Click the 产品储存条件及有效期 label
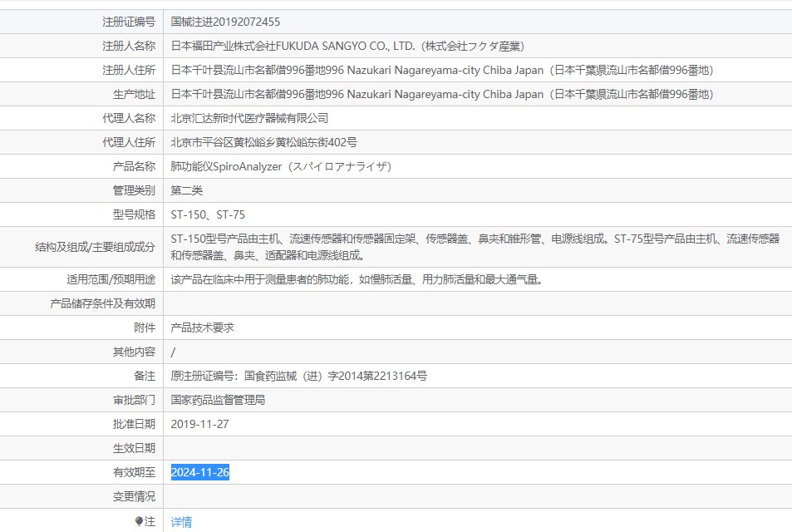 (102, 303)
